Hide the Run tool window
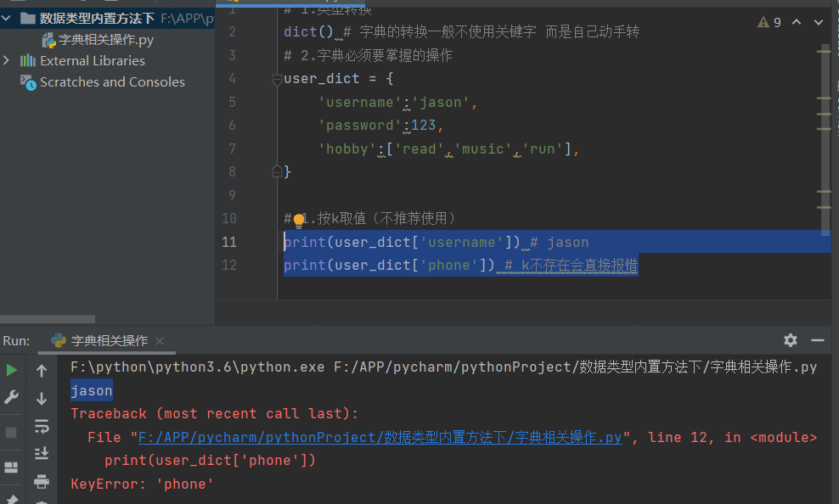 (x=818, y=340)
